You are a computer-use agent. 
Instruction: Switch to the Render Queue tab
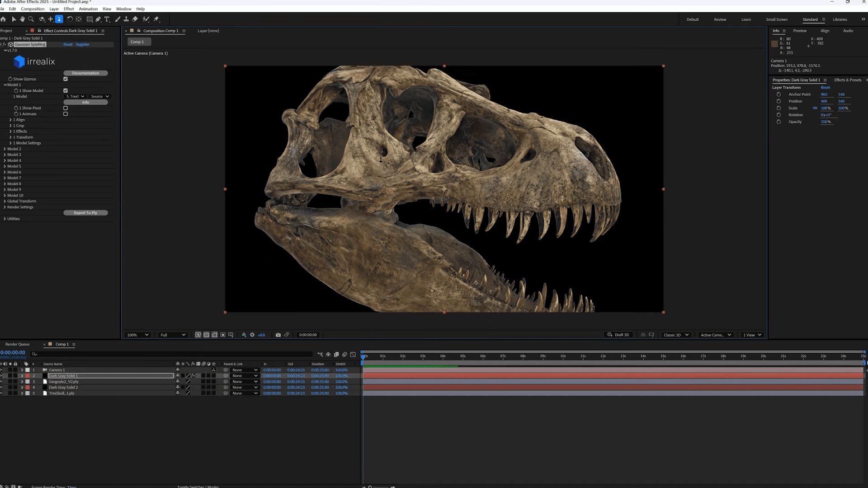17,344
